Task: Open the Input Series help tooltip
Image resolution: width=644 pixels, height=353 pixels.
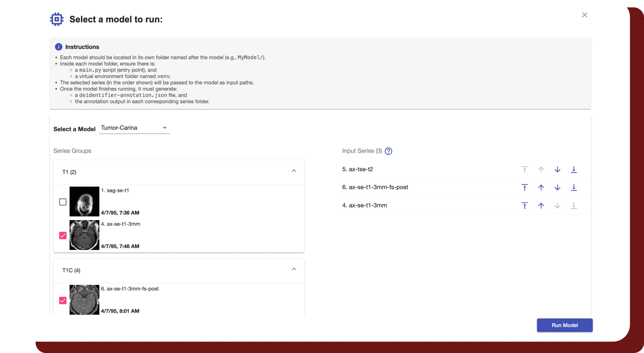Action: [x=388, y=151]
